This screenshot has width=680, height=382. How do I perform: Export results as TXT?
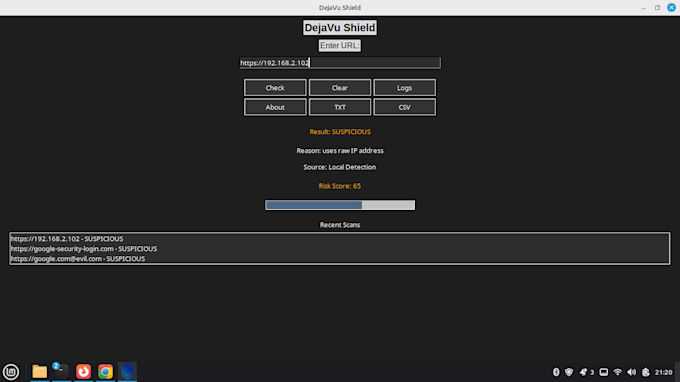[340, 107]
